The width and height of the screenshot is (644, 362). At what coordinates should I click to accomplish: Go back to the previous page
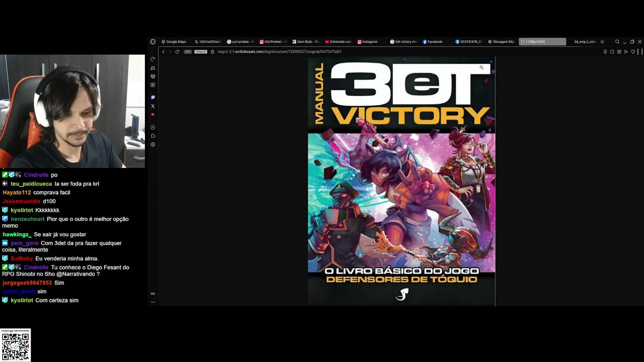coord(164,52)
